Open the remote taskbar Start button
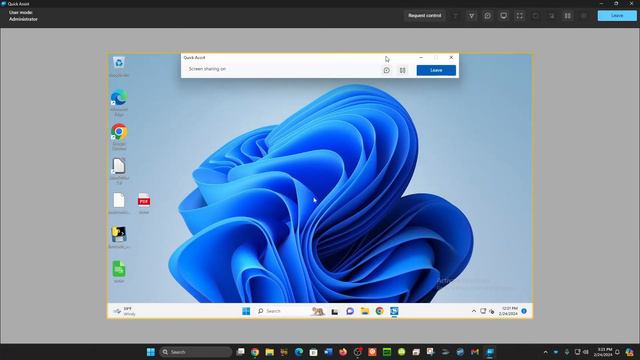The height and width of the screenshot is (360, 640). click(246, 311)
